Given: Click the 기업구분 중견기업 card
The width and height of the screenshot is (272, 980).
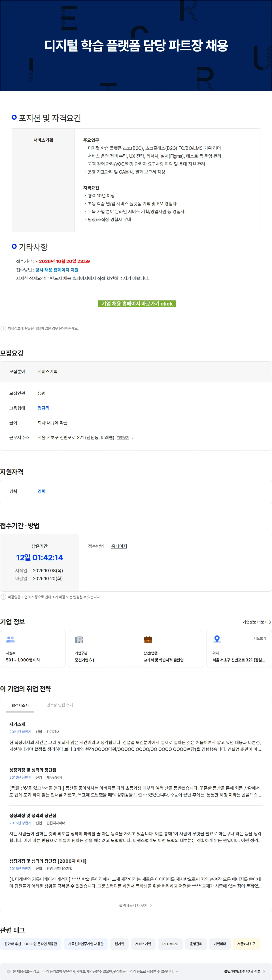Looking at the screenshot, I should pos(101,649).
